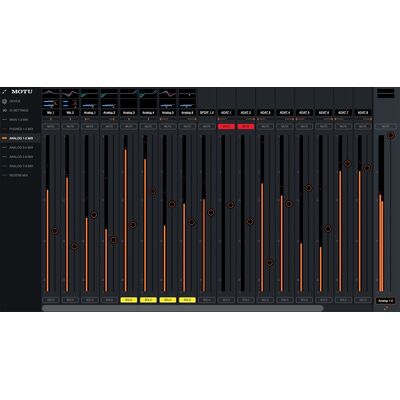Click the Analog 4 fader knob
400x400 pixels.
point(153,191)
